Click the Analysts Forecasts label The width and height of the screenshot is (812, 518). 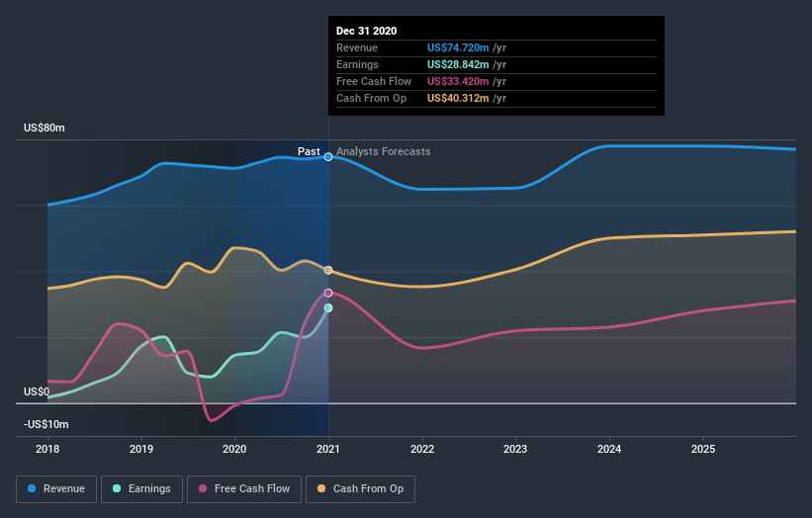point(384,151)
